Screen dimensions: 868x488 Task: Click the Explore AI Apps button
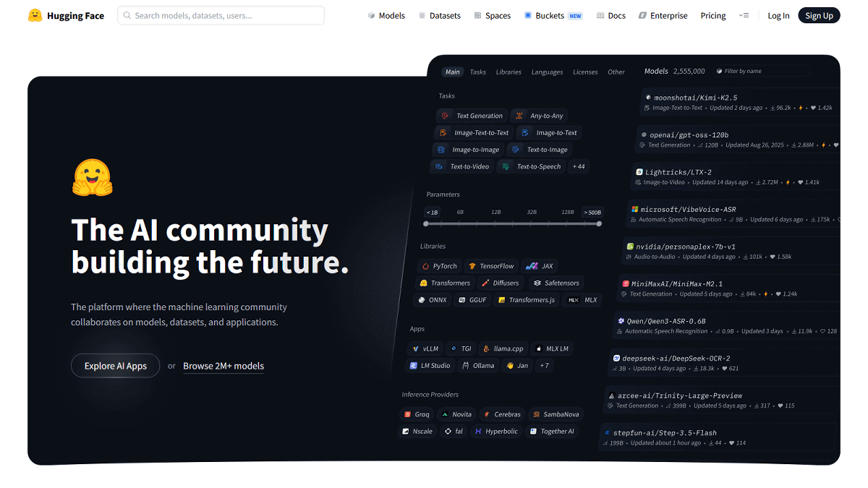(x=116, y=366)
